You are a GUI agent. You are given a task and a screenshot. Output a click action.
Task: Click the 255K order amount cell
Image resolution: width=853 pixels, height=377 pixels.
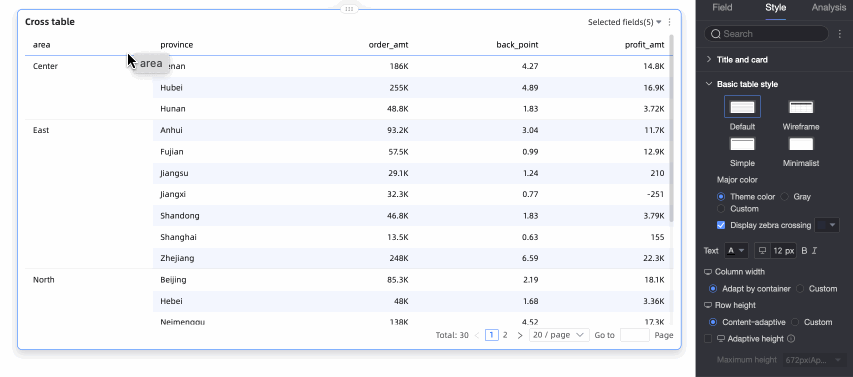coord(399,87)
